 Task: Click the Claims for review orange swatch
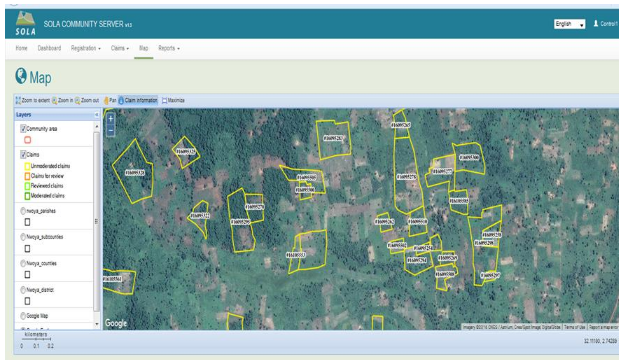(x=27, y=176)
